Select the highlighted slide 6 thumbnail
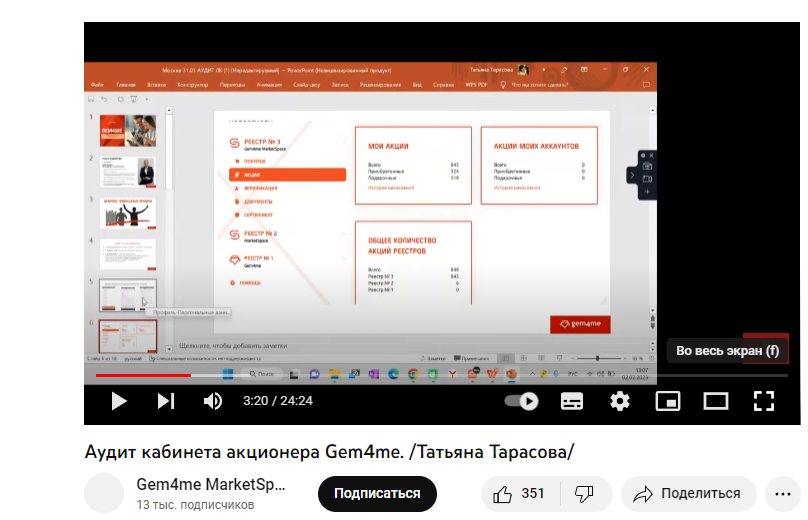This screenshot has width=808, height=520. click(x=128, y=336)
